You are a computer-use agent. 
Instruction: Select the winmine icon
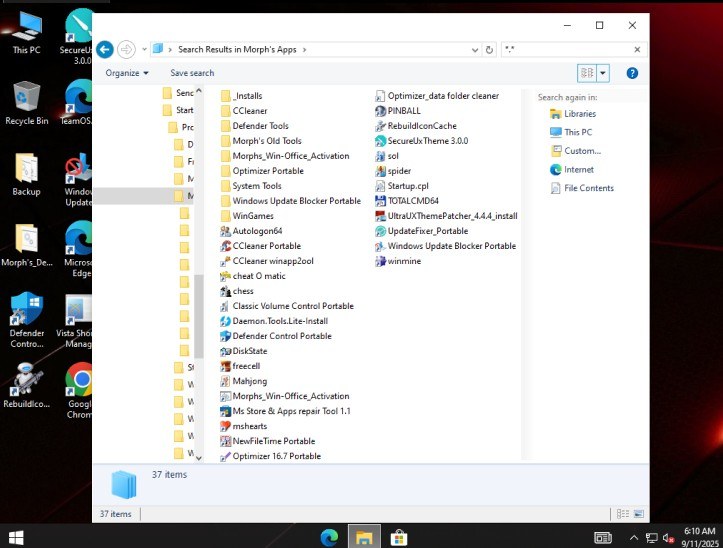pos(380,261)
